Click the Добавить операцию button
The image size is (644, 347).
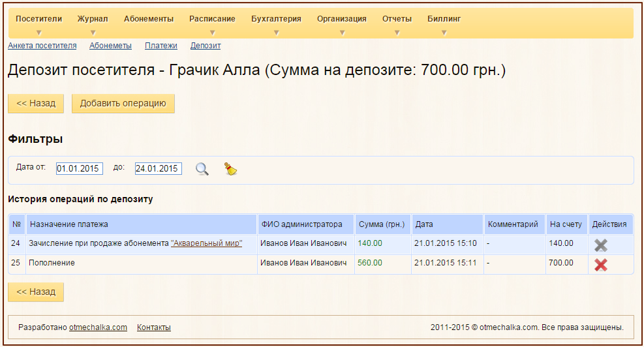point(123,103)
